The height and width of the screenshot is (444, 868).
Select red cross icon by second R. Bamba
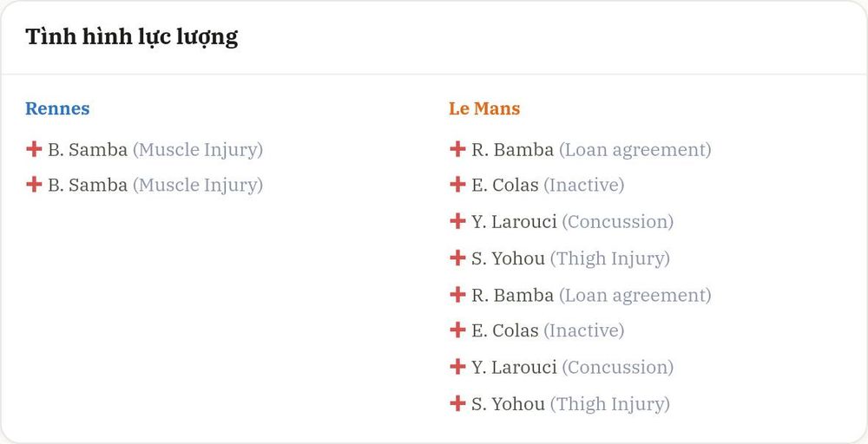click(x=457, y=294)
